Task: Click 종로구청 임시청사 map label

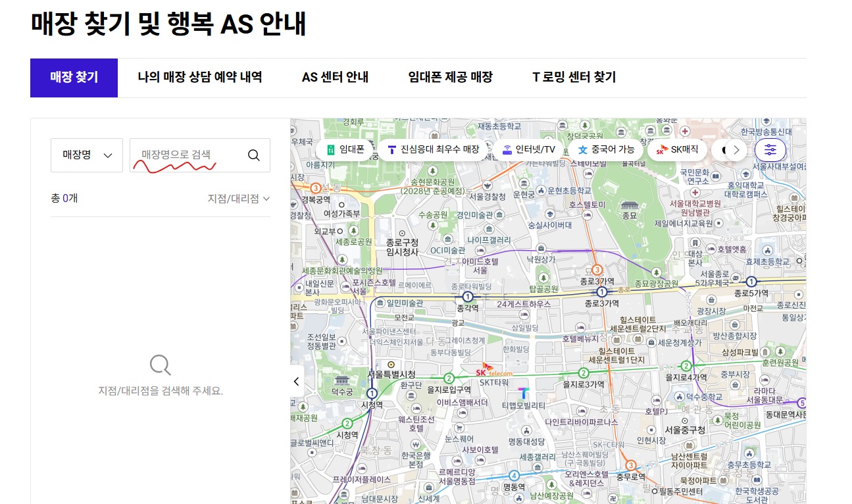Action: [x=402, y=247]
